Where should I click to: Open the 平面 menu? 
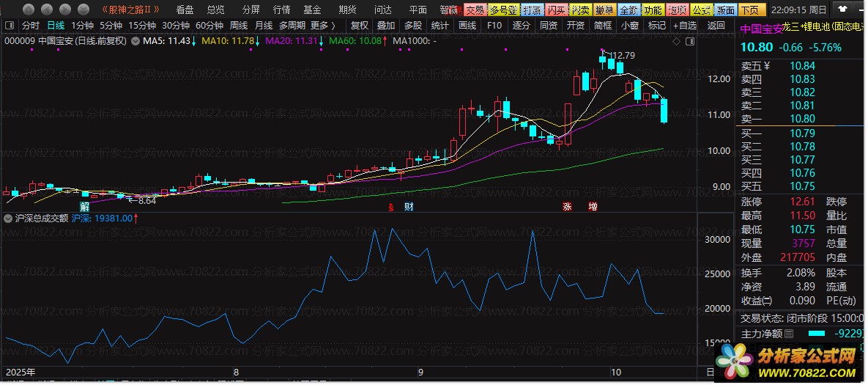pos(418,10)
